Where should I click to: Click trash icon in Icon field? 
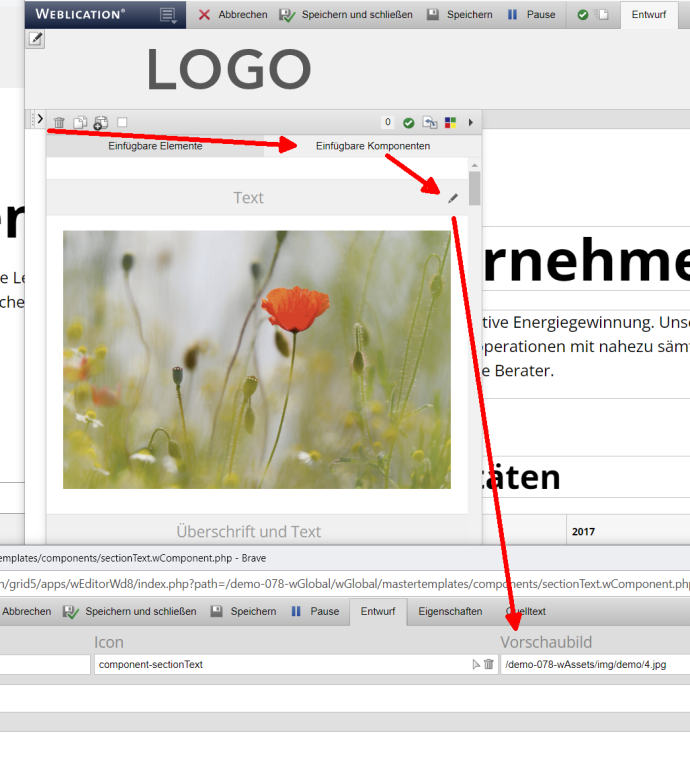click(x=488, y=665)
